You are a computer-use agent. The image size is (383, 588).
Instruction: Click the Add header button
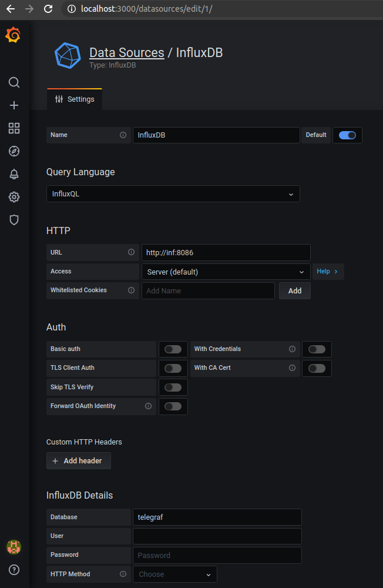[x=79, y=460]
